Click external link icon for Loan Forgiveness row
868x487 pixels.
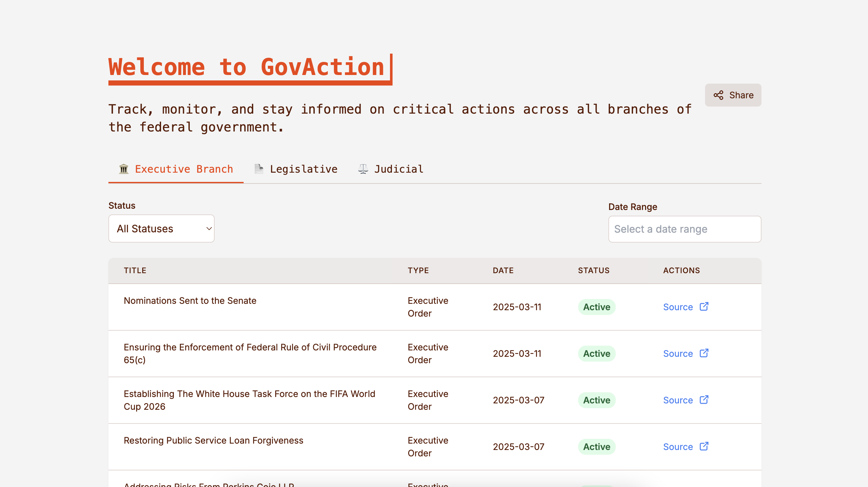(x=704, y=446)
